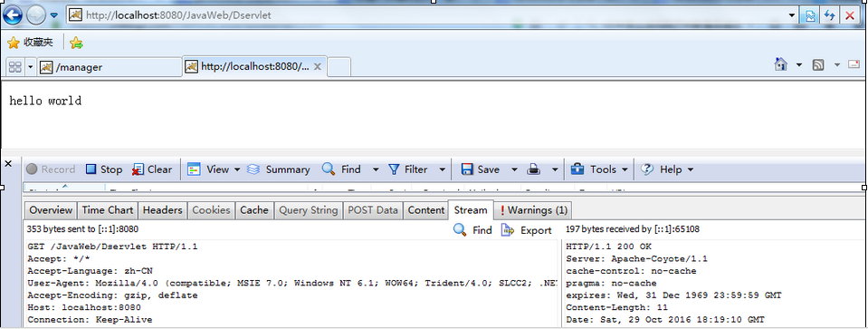Screen dimensions: 868x329
Task: Open the Summary view
Action: pos(279,169)
